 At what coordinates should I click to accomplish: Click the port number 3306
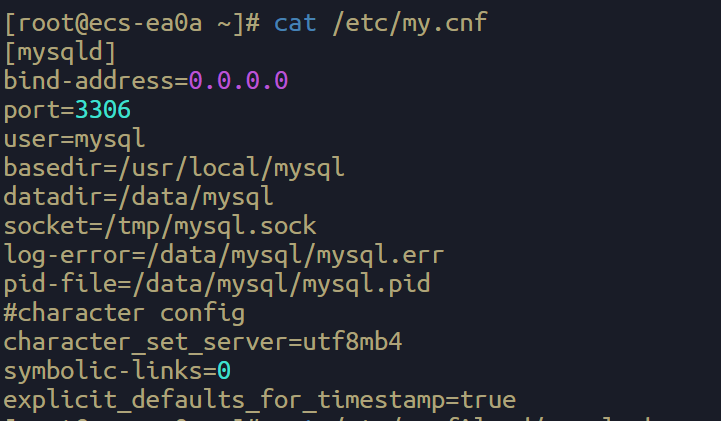(x=103, y=108)
